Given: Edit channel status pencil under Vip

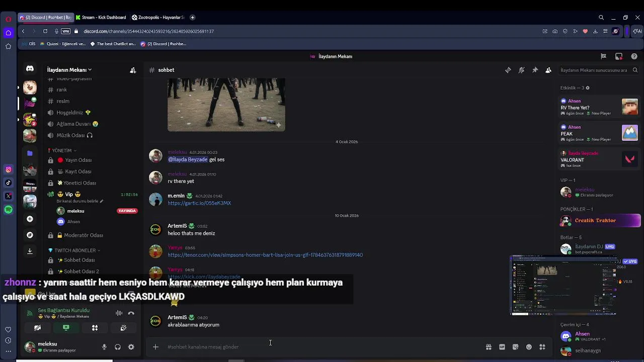Looking at the screenshot, I should pyautogui.click(x=101, y=201).
